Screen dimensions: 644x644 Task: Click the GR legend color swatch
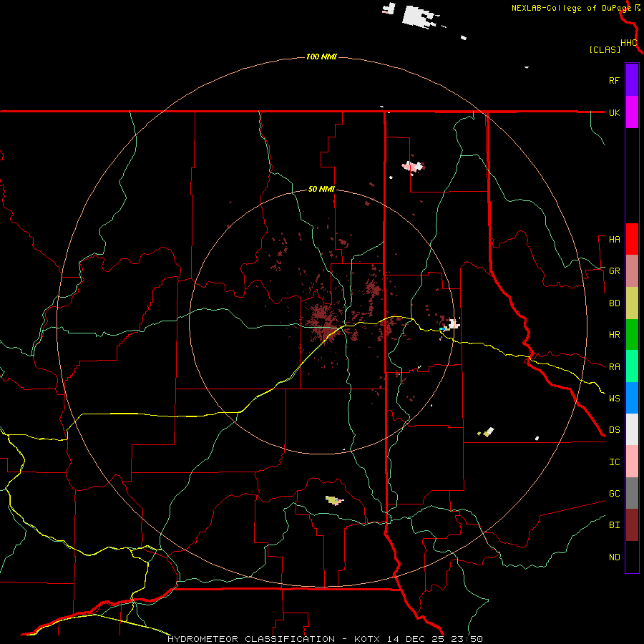click(x=632, y=271)
